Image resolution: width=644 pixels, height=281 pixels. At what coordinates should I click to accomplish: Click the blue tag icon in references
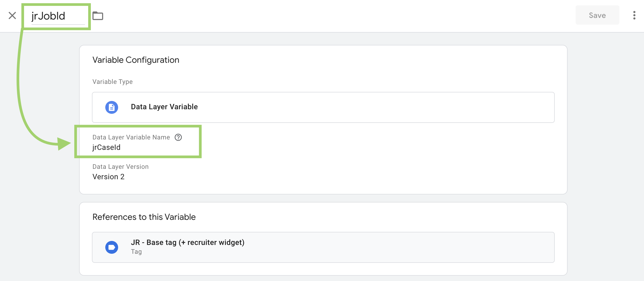click(x=112, y=247)
